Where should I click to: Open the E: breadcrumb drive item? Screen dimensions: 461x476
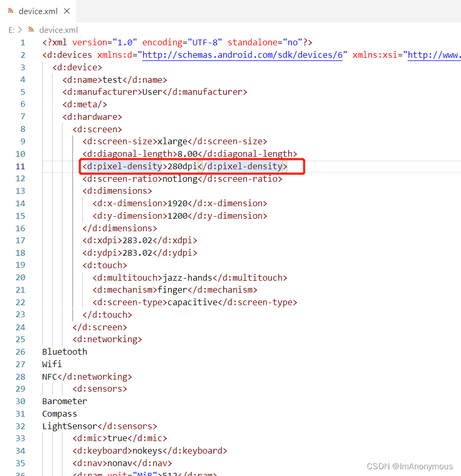pyautogui.click(x=11, y=30)
